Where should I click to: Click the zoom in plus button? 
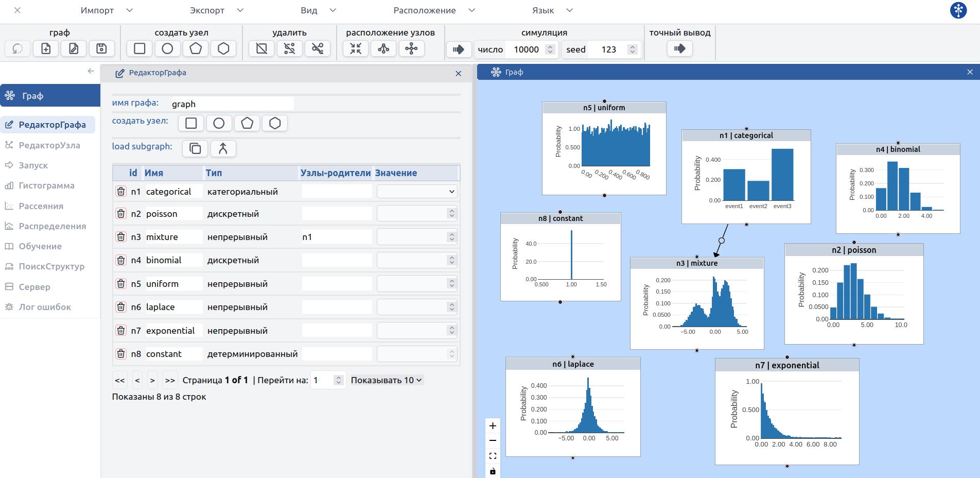[x=493, y=425]
